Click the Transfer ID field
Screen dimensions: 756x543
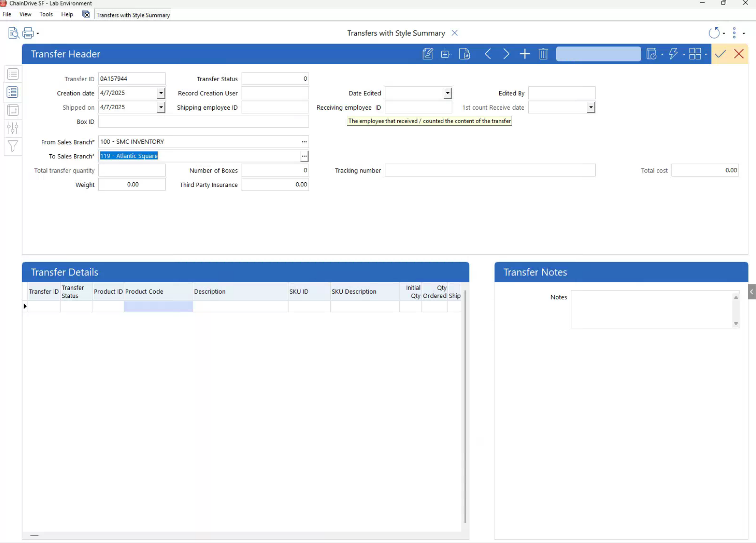pyautogui.click(x=132, y=79)
